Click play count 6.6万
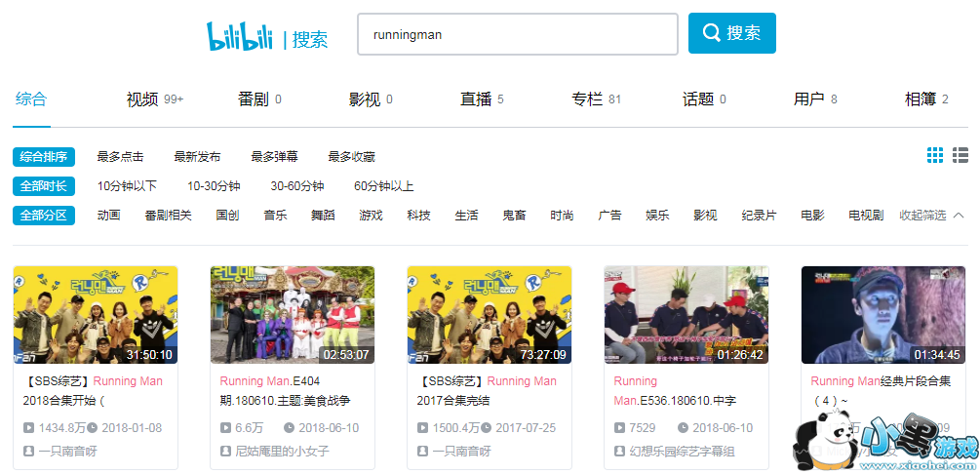Image resolution: width=980 pixels, height=474 pixels. 242,428
